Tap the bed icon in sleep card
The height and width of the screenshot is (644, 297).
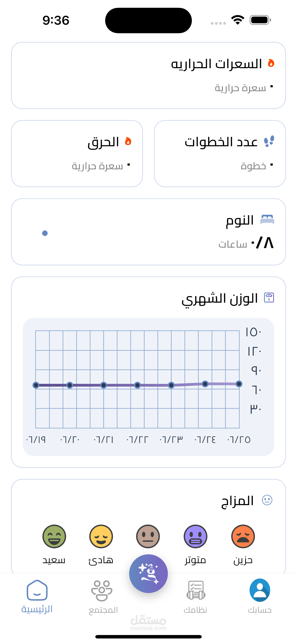[267, 220]
